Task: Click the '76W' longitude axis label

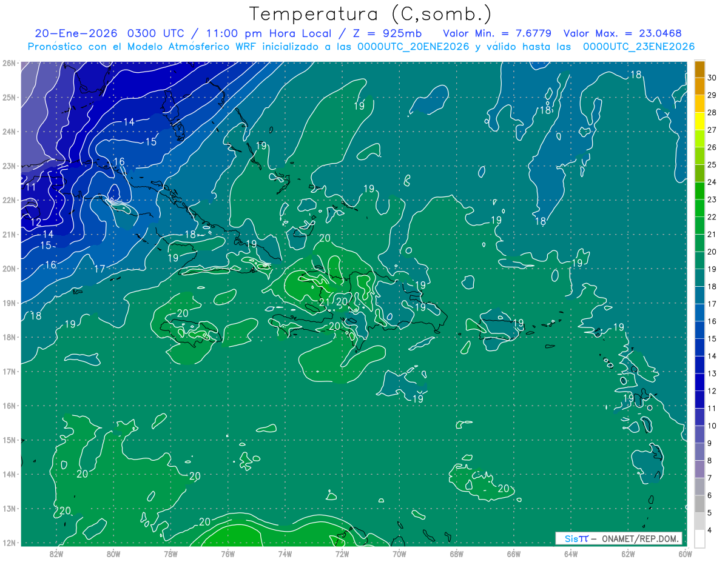Action: pos(228,553)
